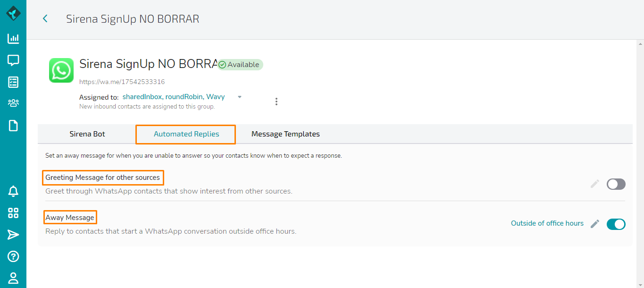
Task: Click 'Set an away message' instruction text
Action: click(x=193, y=155)
